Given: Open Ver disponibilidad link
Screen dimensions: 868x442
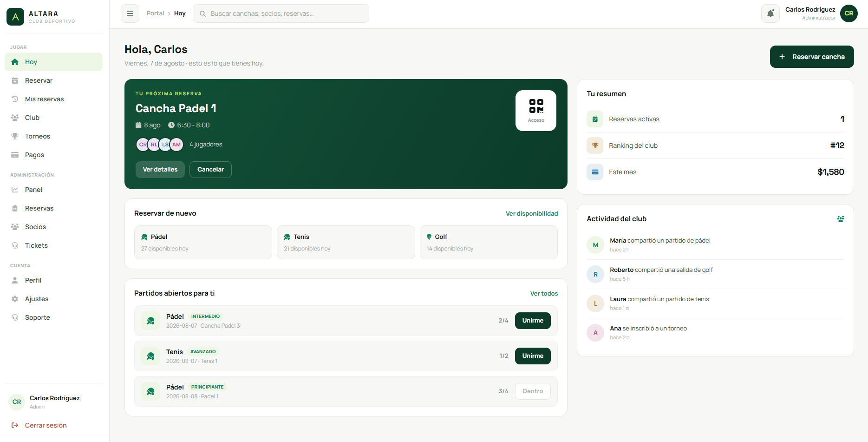Looking at the screenshot, I should [x=532, y=213].
